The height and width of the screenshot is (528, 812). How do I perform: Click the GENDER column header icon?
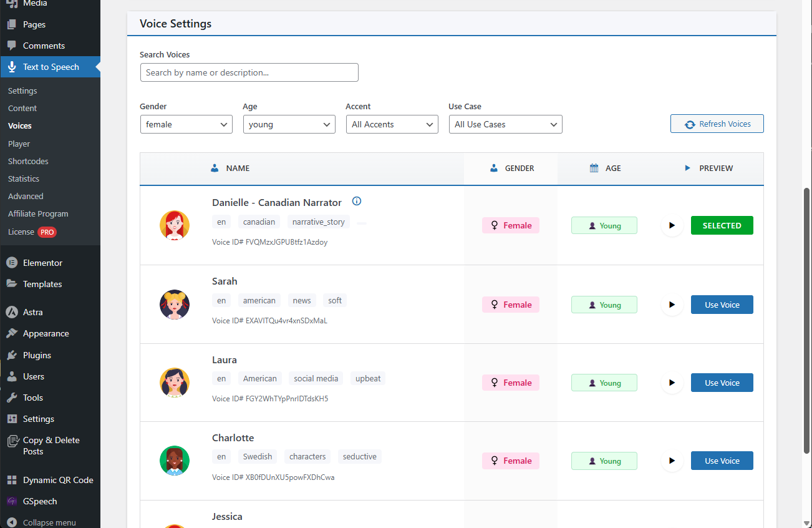pos(494,168)
